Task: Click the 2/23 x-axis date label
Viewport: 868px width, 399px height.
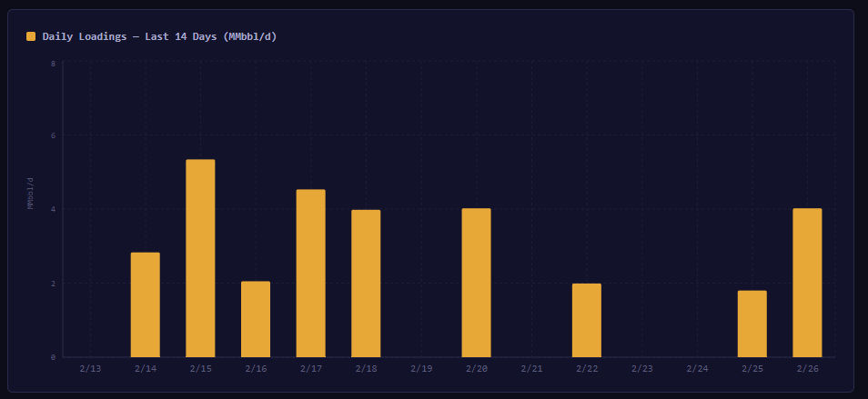Action: click(x=641, y=369)
